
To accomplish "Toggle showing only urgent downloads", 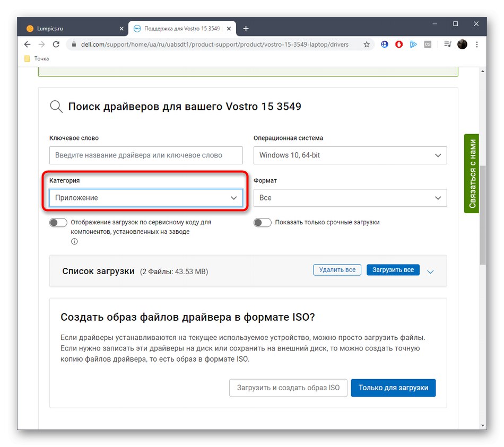I will (x=262, y=222).
